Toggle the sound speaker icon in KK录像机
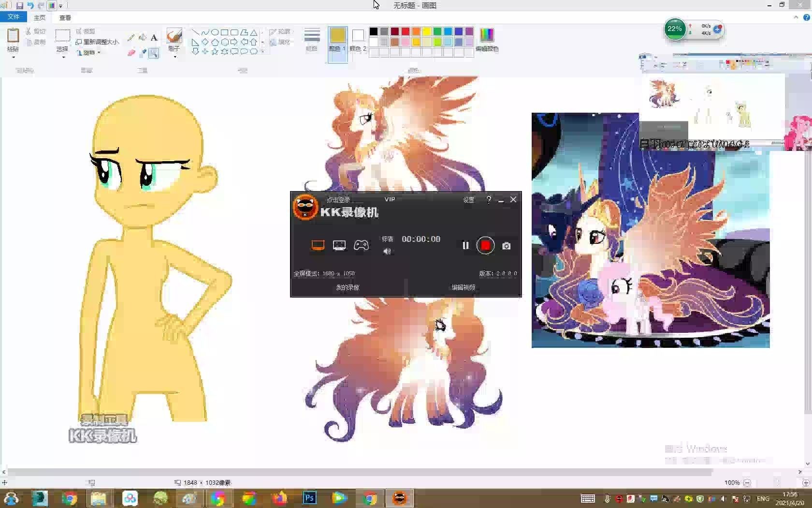The width and height of the screenshot is (812, 508). point(387,251)
